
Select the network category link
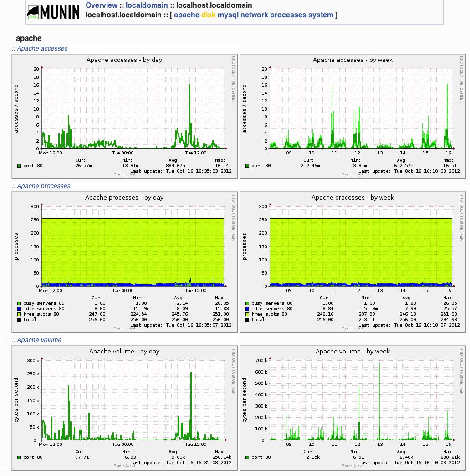[255, 15]
